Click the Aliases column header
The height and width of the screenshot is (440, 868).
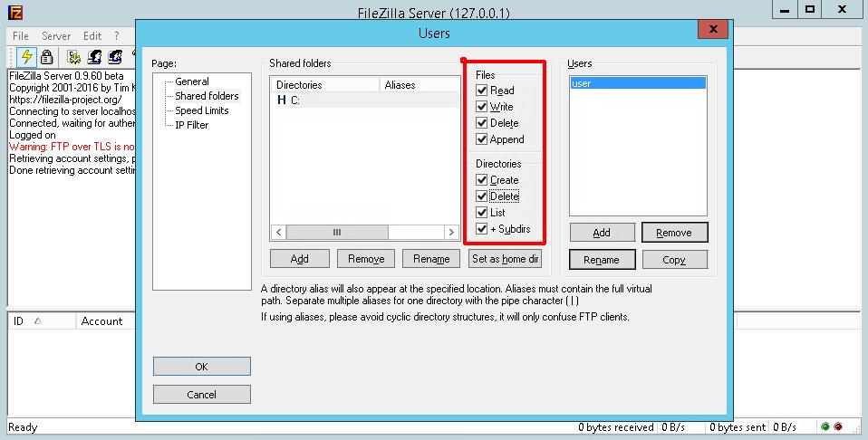pos(420,85)
